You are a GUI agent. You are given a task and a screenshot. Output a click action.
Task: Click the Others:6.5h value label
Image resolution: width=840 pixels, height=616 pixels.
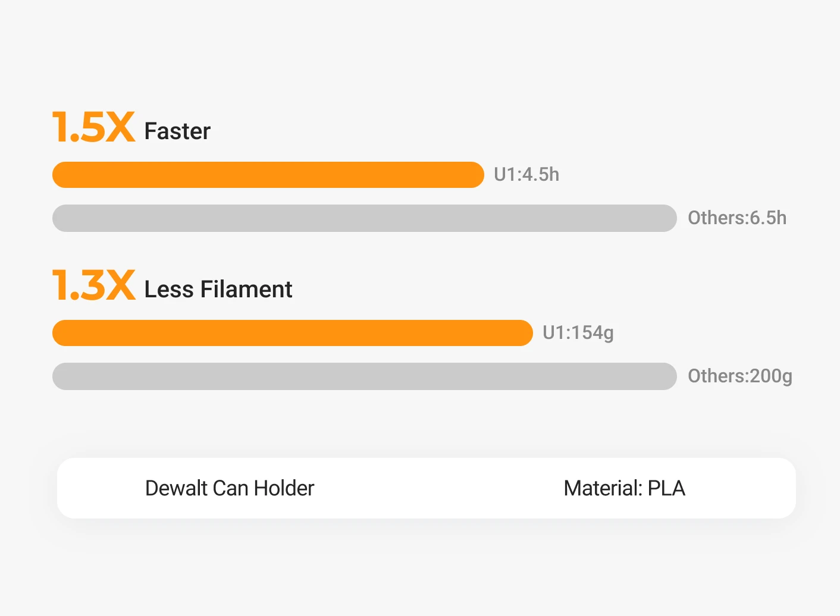pyautogui.click(x=737, y=218)
